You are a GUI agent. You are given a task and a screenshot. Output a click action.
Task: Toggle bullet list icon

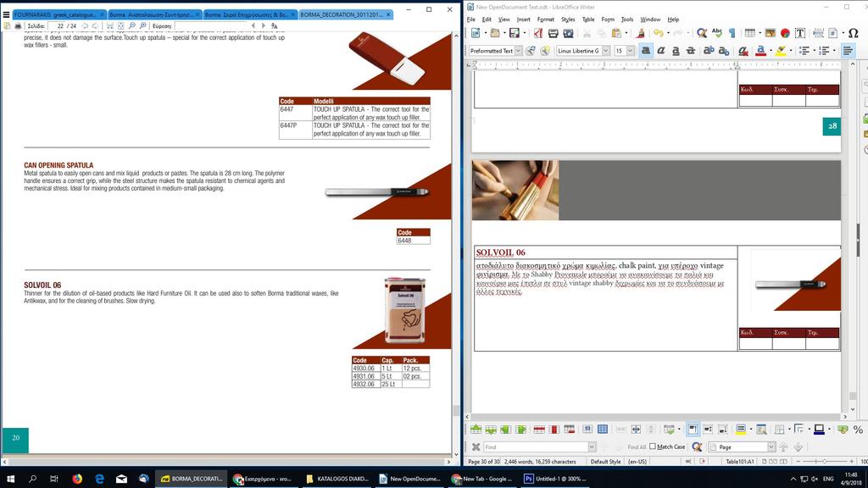804,51
